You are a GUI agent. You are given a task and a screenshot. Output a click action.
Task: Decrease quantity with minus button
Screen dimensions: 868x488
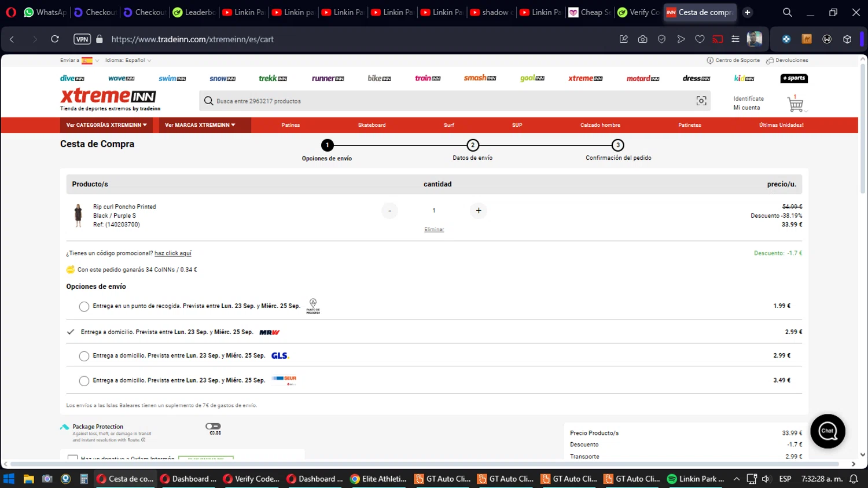tap(389, 211)
